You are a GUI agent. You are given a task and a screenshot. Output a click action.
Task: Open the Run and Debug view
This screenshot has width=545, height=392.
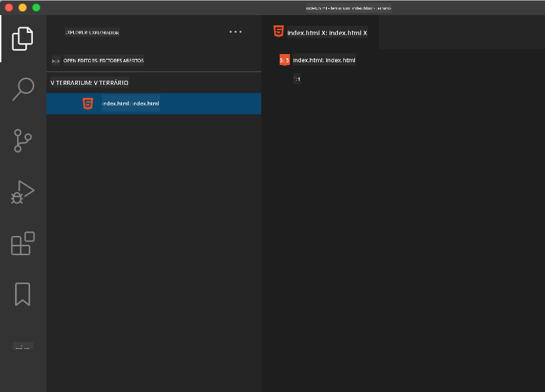[23, 192]
